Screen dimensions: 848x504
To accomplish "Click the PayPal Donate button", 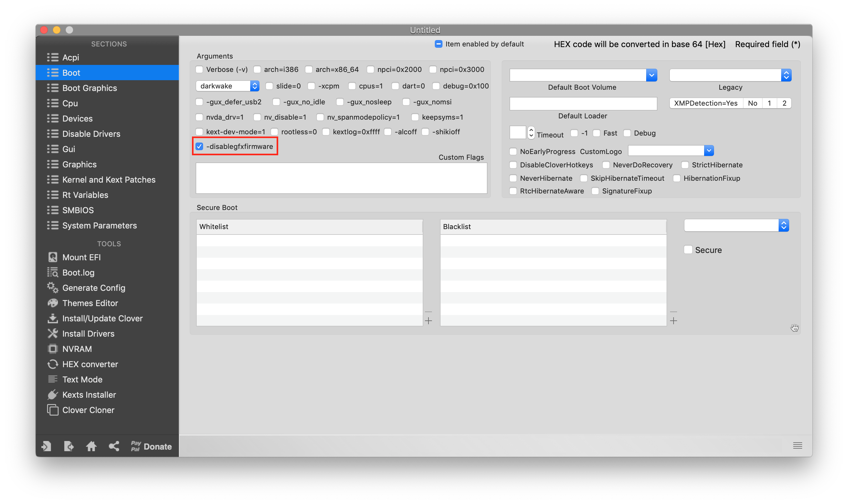I will pos(151,446).
